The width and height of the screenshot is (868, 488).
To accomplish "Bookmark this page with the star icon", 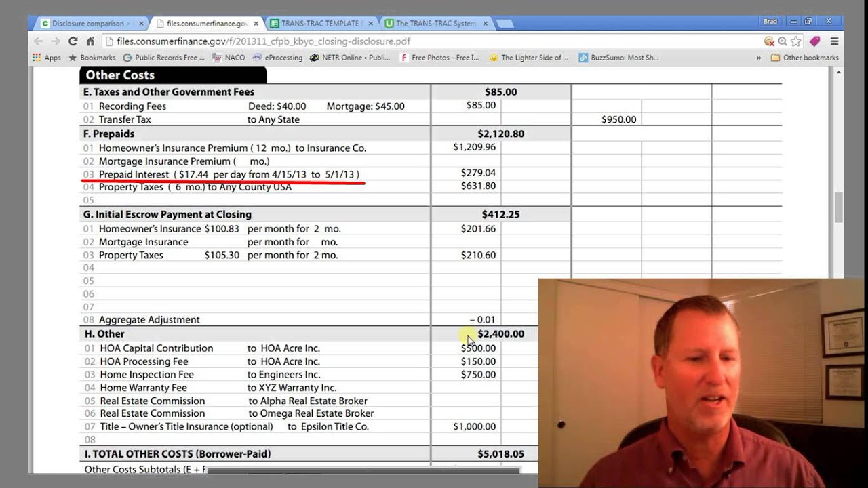I will (x=796, y=41).
